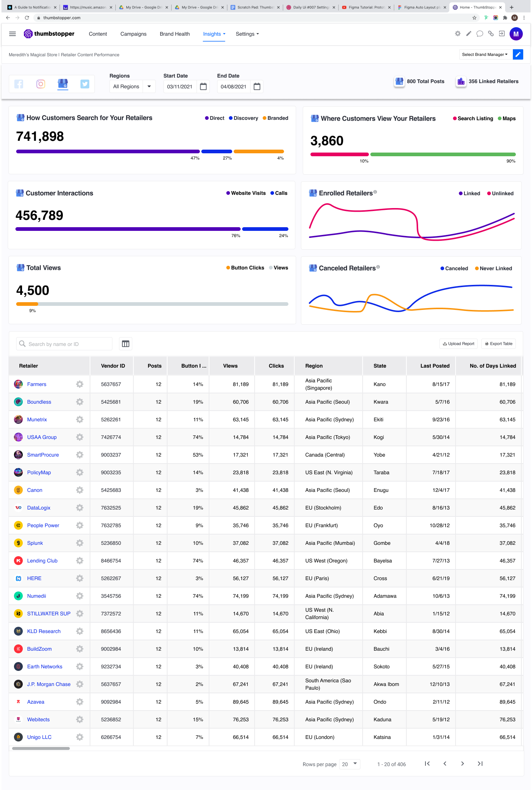Bookmark this page with the star icon
The height and width of the screenshot is (790, 532).
(x=474, y=18)
